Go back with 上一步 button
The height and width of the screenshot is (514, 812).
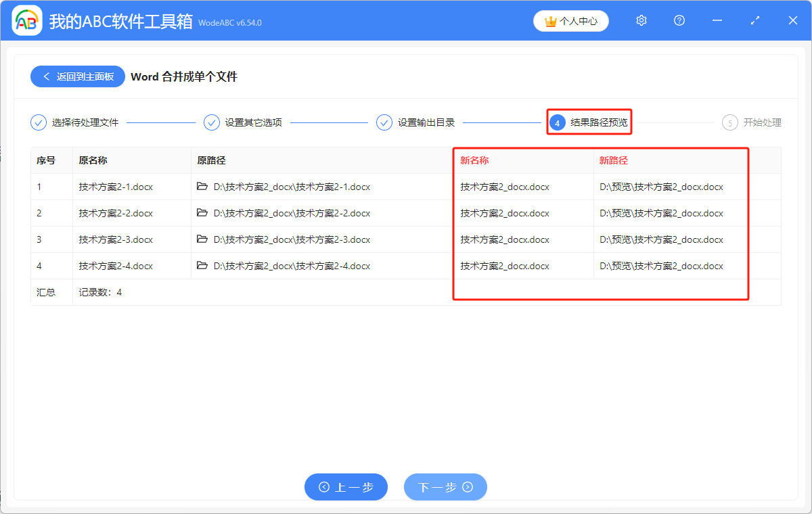[x=346, y=487]
